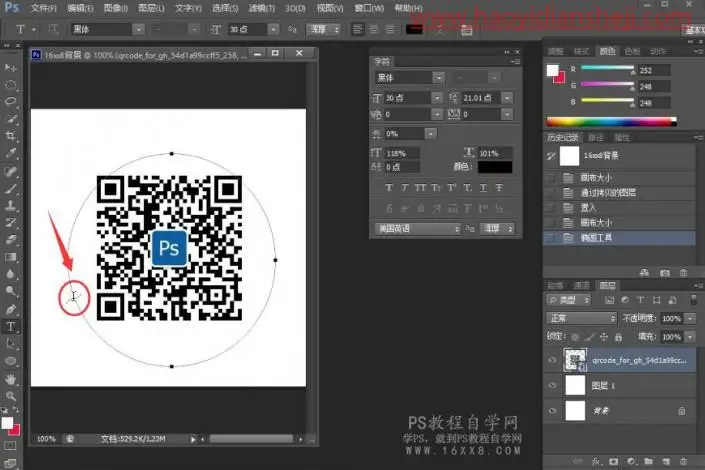Viewport: 705px width, 470px height.
Task: Select the Brush tool
Action: tap(10, 188)
